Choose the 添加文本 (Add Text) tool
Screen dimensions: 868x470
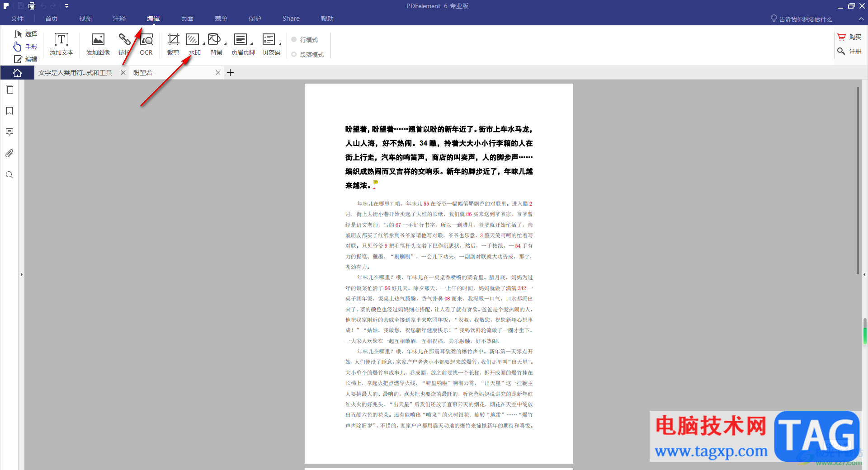pyautogui.click(x=61, y=44)
